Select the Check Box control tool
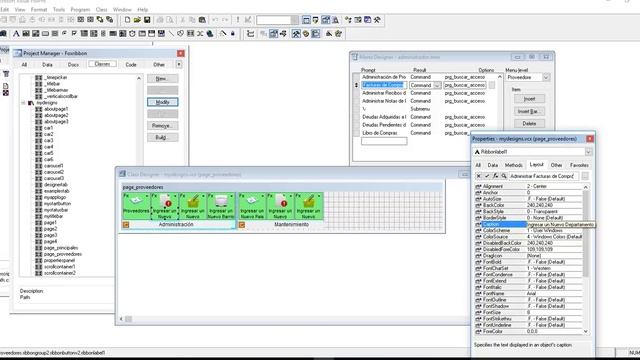The width and height of the screenshot is (640, 360). (74, 33)
